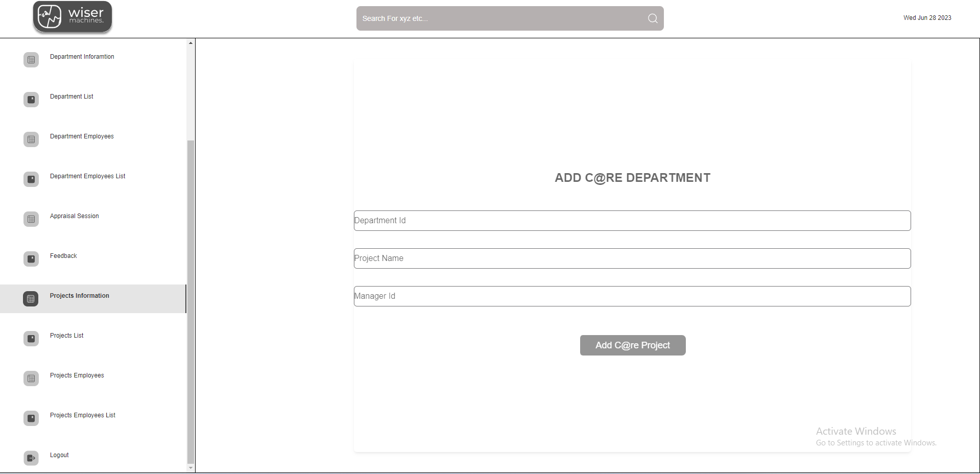Click the Department Employees grid icon
The height and width of the screenshot is (474, 980).
coord(31,139)
